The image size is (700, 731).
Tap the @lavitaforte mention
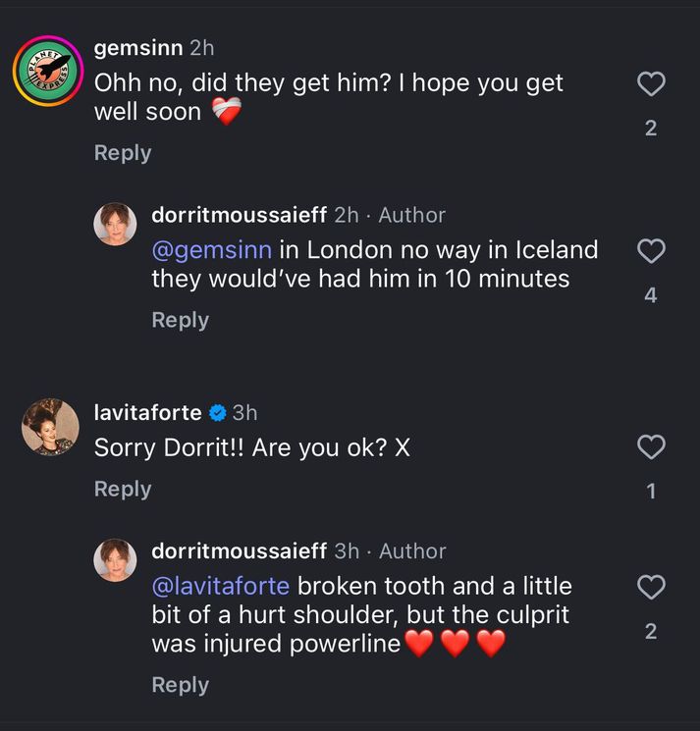pos(220,587)
